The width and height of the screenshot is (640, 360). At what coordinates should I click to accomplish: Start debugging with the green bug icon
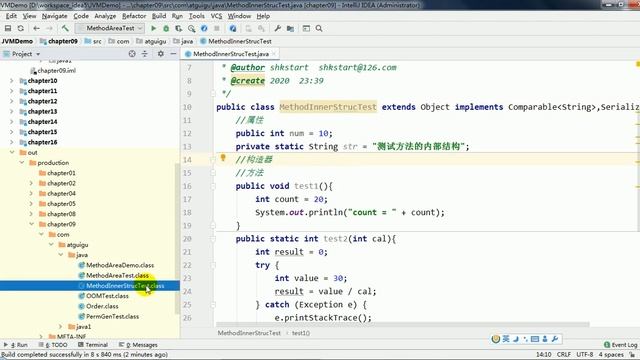click(166, 29)
